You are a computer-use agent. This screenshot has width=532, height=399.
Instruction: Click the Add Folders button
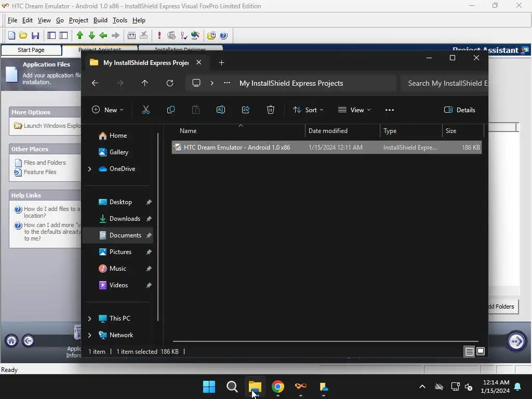[x=503, y=307]
